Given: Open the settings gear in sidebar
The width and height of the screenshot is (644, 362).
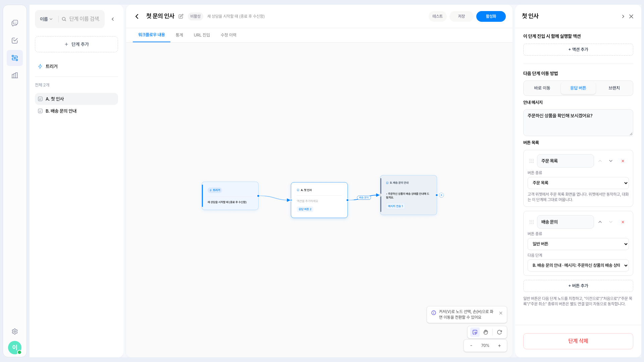Looking at the screenshot, I should click(x=15, y=331).
